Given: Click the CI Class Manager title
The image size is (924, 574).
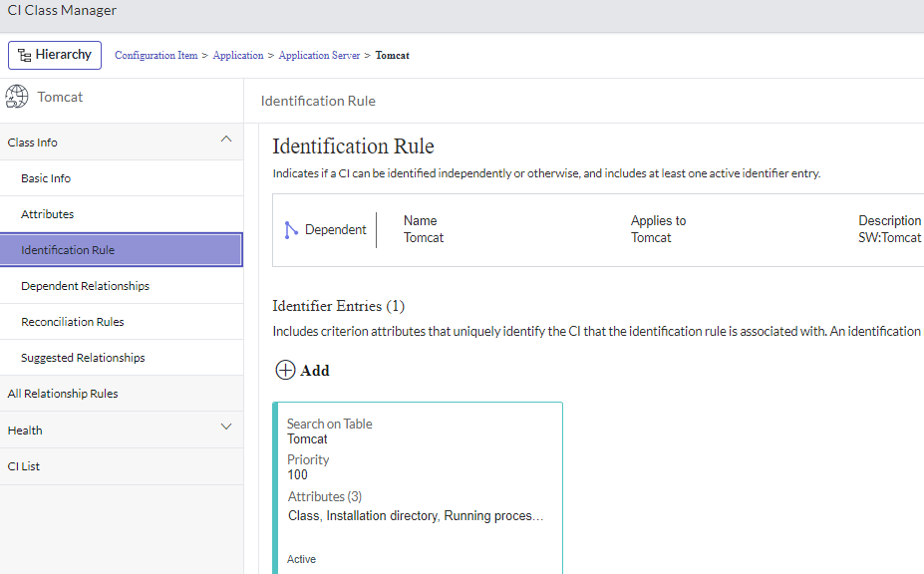Looking at the screenshot, I should (62, 11).
